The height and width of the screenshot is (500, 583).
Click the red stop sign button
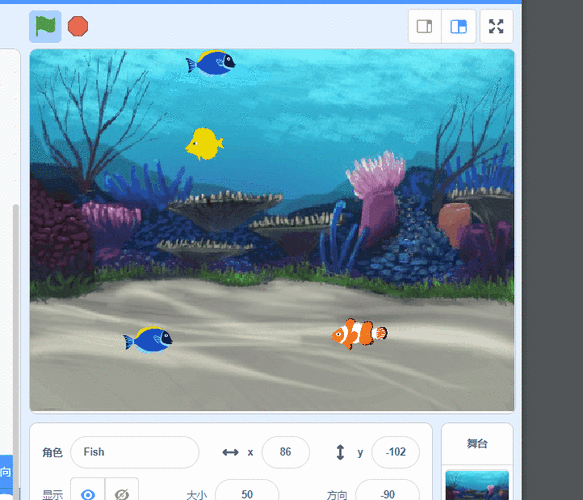78,26
